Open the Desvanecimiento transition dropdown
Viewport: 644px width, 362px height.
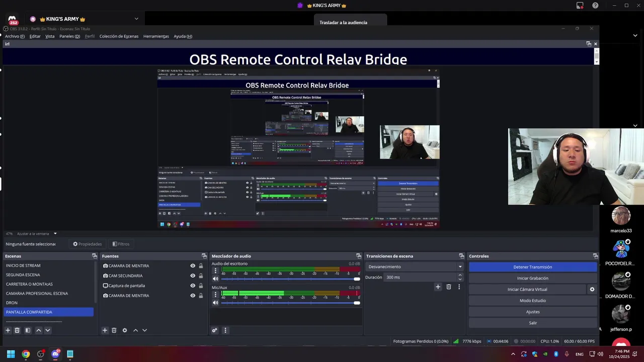tap(415, 267)
